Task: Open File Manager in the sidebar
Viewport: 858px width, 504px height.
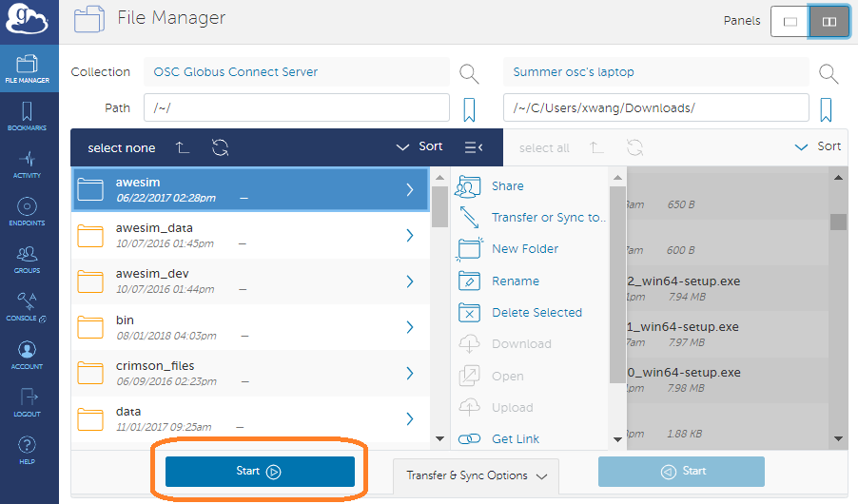Action: pyautogui.click(x=28, y=68)
